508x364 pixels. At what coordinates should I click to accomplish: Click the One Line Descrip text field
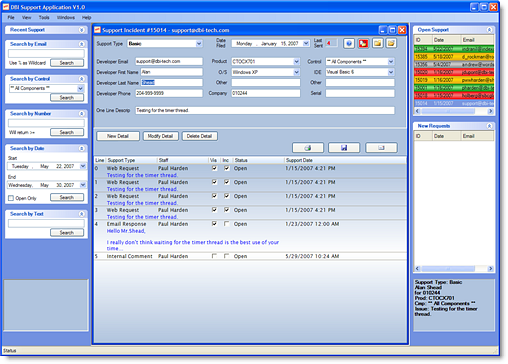[x=265, y=110]
